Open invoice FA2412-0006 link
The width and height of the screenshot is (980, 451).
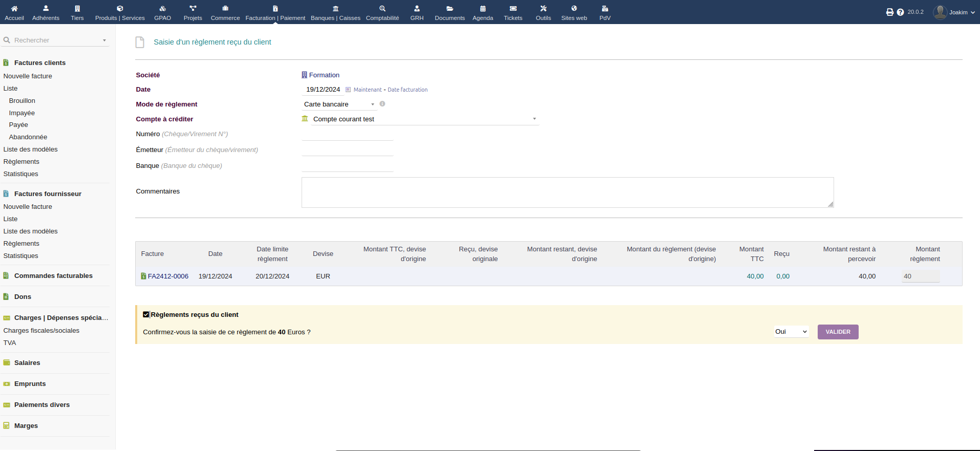(x=168, y=276)
